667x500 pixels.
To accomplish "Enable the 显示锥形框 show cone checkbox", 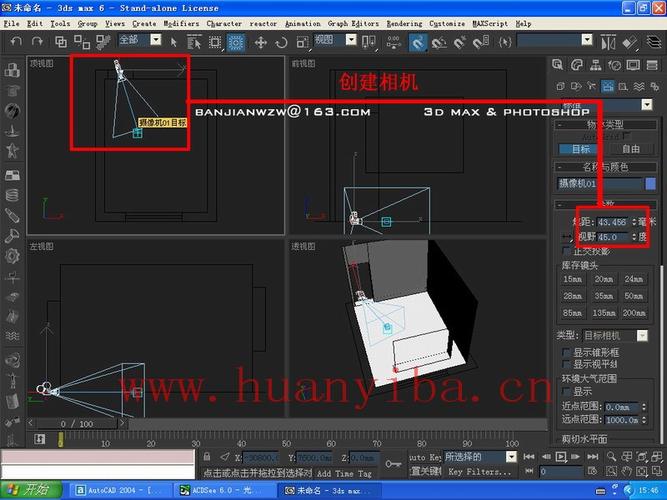I will pos(566,352).
